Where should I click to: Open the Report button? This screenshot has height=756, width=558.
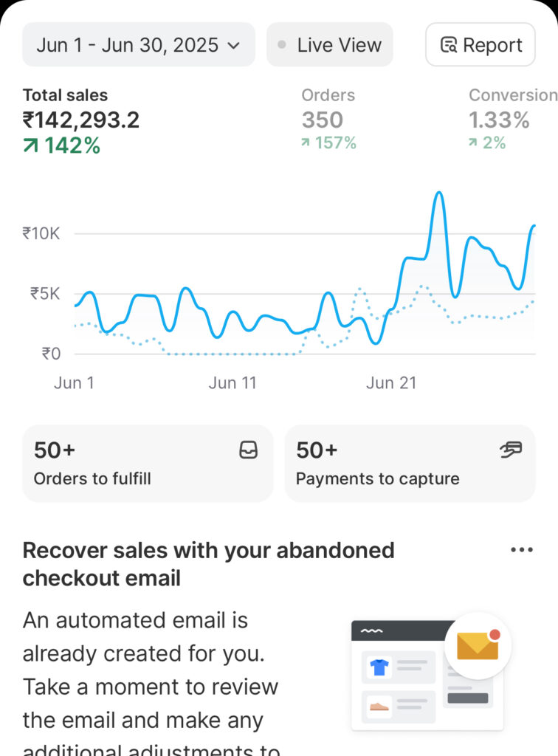(480, 45)
